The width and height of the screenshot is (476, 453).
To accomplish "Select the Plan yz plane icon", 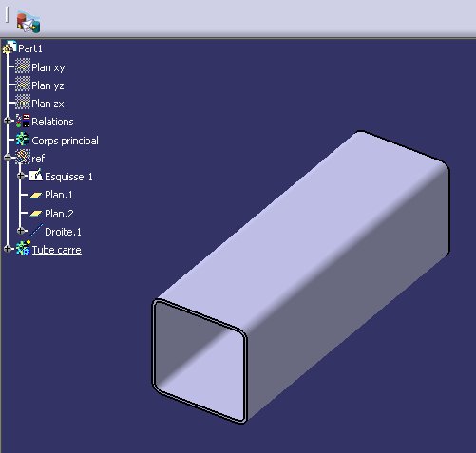I will (23, 85).
